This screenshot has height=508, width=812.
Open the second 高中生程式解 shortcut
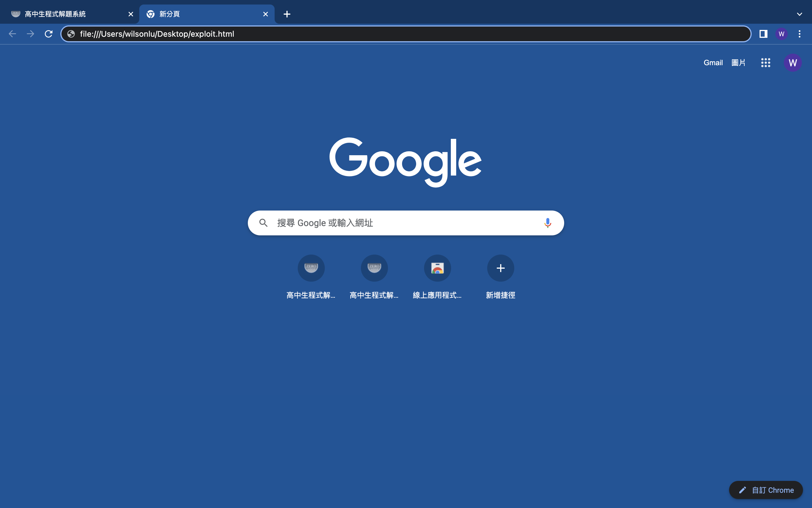tap(374, 277)
